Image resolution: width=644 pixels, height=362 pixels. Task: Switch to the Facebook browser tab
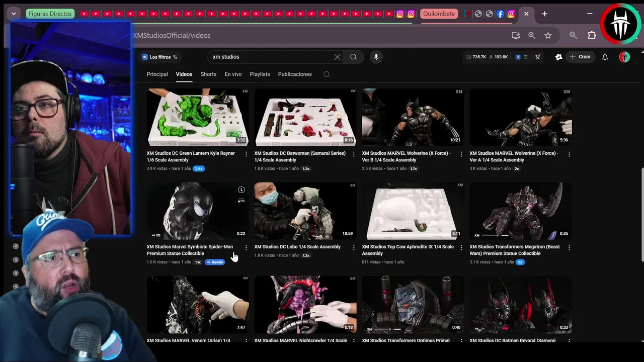coord(500,14)
